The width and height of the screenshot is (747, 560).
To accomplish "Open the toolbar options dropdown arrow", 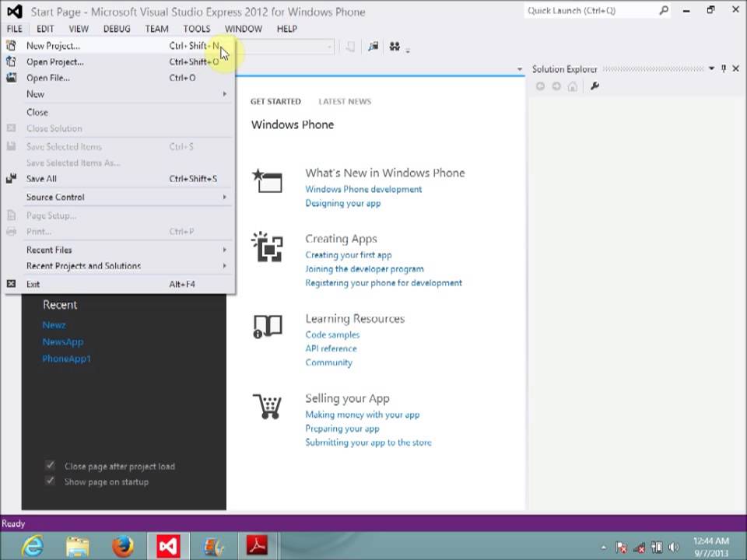I will (408, 50).
